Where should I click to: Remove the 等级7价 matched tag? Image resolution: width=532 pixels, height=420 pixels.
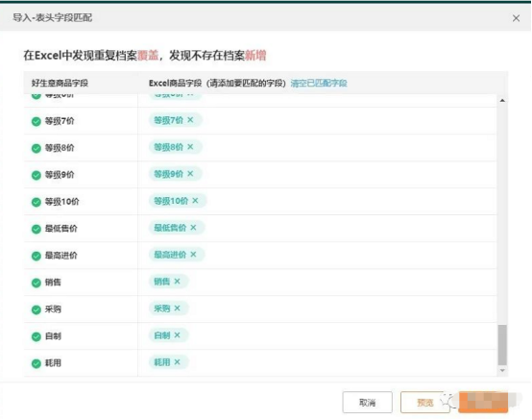tap(190, 120)
